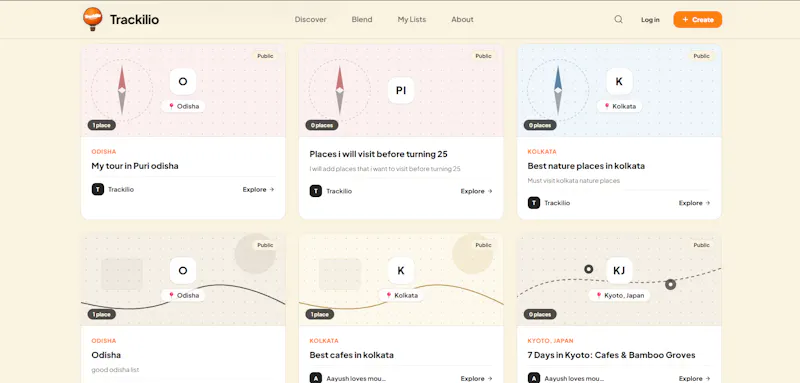Click the T avatar on turning 25 card

coord(316,191)
